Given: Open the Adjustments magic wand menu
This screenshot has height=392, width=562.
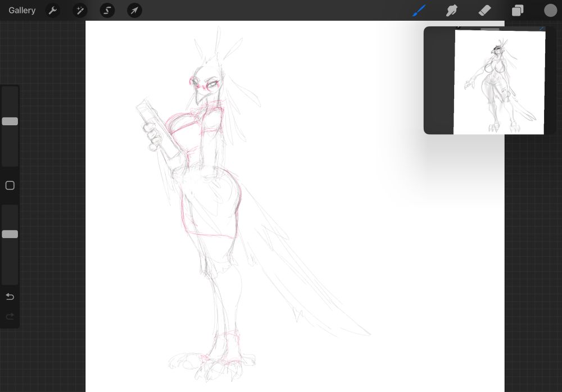Looking at the screenshot, I should pyautogui.click(x=80, y=11).
